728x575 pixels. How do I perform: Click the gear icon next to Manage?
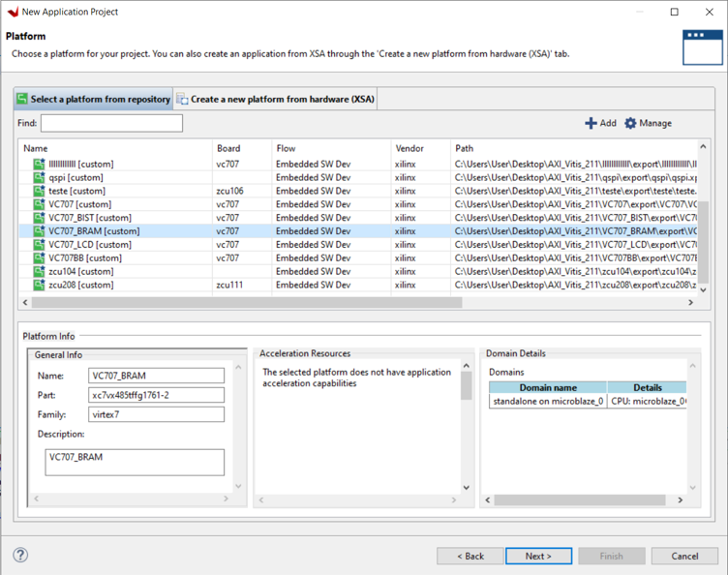tap(630, 123)
